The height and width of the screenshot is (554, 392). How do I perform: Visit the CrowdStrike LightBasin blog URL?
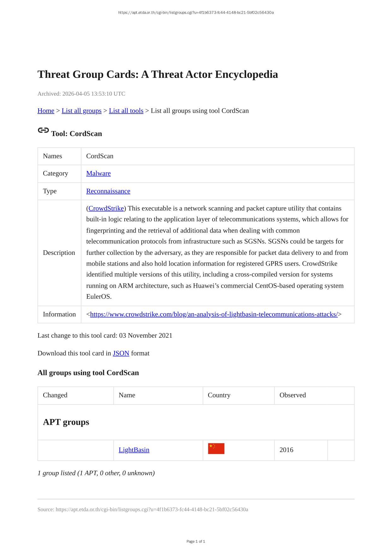pos(214,315)
